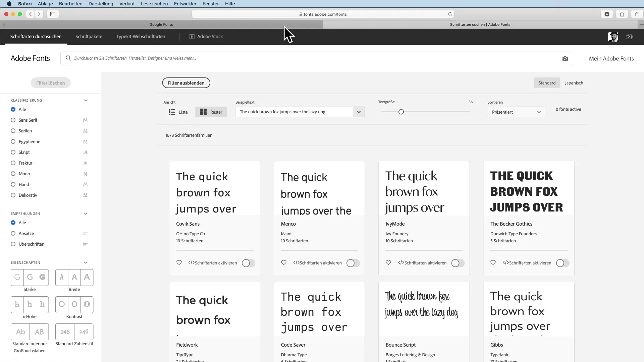Activate The Becker Gothics toggle switch
644x362 pixels.
tap(562, 263)
